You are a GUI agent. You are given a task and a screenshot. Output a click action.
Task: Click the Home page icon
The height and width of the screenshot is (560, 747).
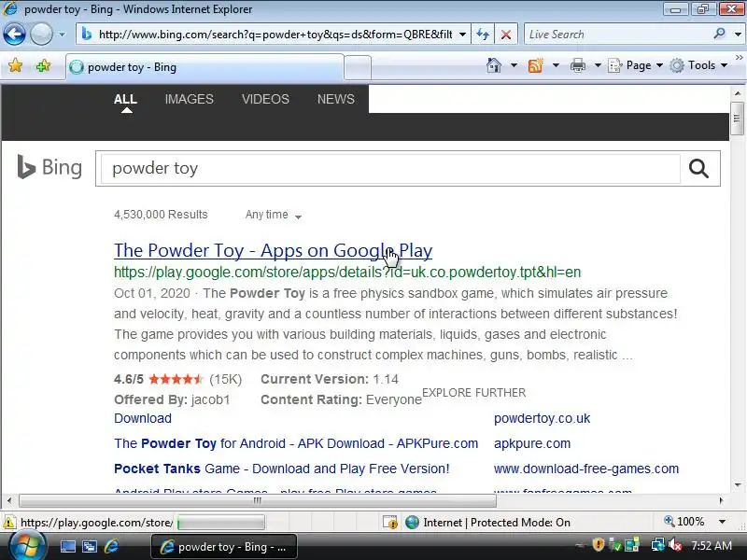(x=494, y=65)
